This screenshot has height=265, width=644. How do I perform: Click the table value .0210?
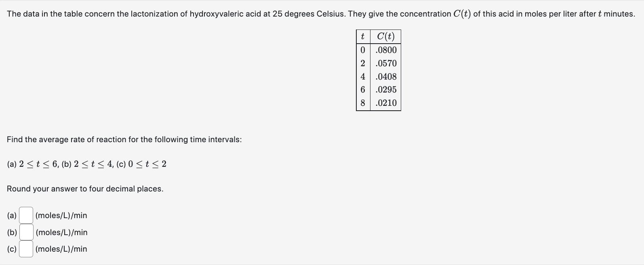(385, 103)
